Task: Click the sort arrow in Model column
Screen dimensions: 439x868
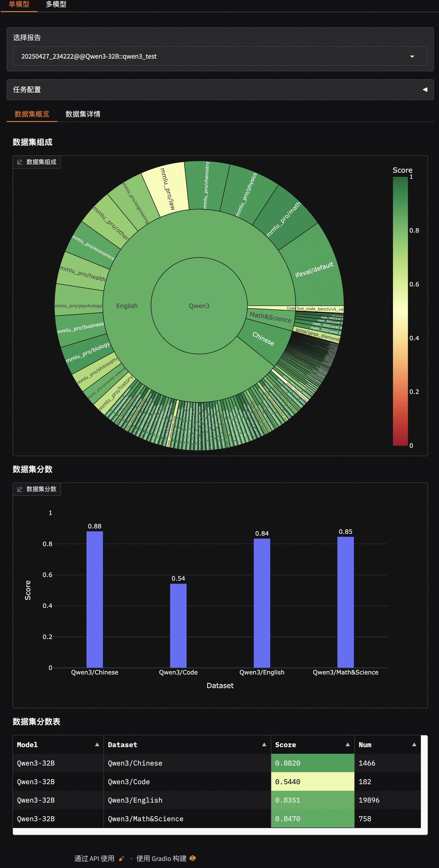Action: pos(97,744)
